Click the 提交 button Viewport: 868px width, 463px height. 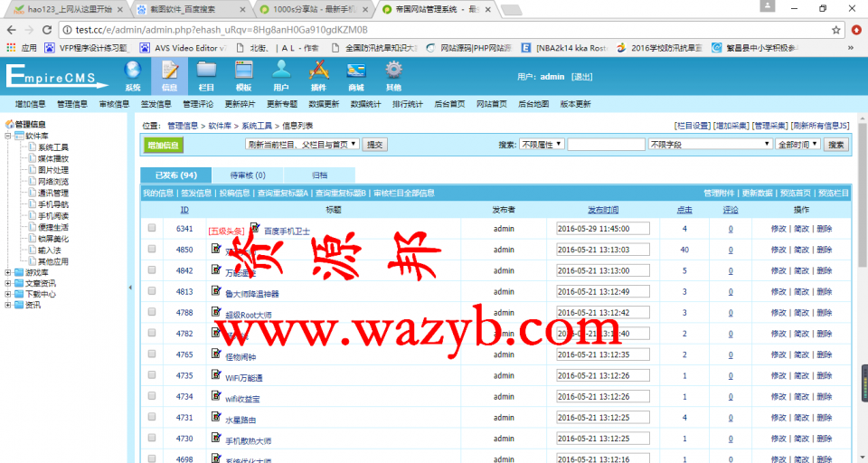(374, 145)
